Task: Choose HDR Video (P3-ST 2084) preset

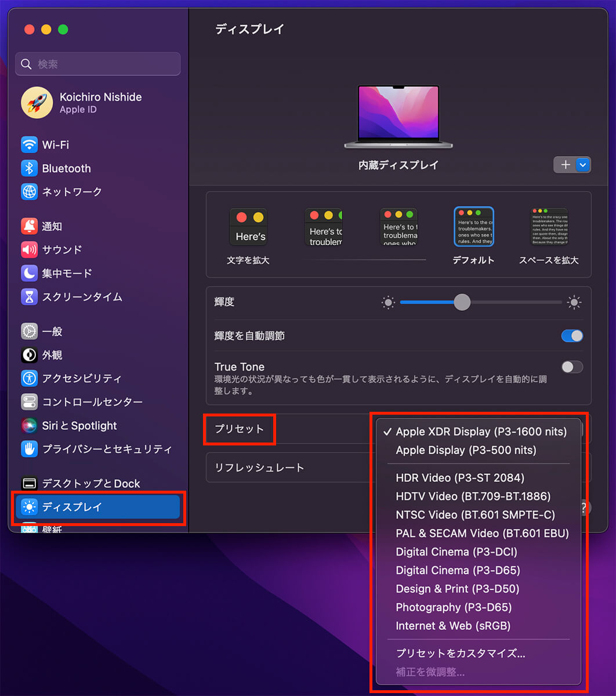Action: pyautogui.click(x=479, y=478)
